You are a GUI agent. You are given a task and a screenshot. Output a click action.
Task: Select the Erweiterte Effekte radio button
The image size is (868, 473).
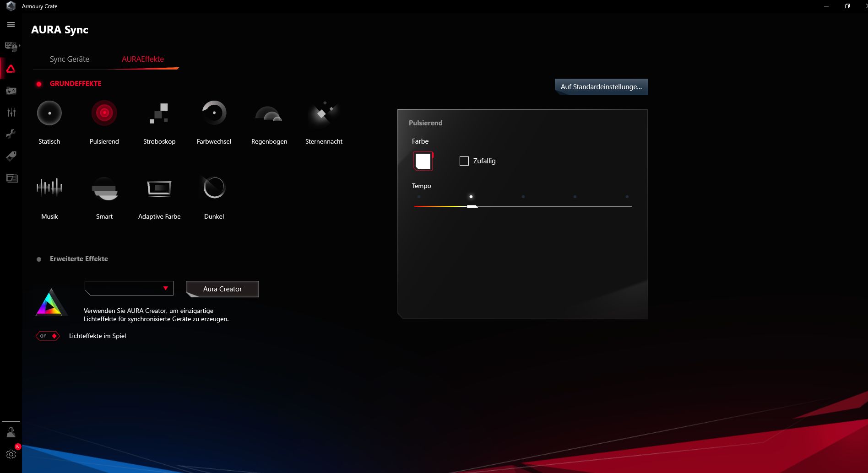(39, 259)
